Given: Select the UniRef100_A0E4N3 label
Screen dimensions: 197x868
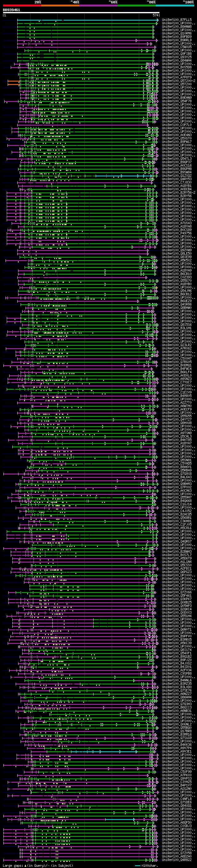Looking at the screenshot, I should [x=177, y=135].
